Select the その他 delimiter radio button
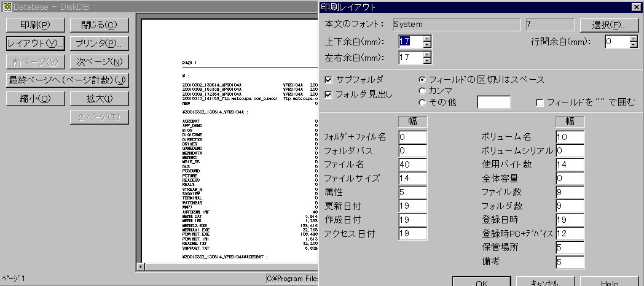644x286 pixels. pyautogui.click(x=422, y=102)
